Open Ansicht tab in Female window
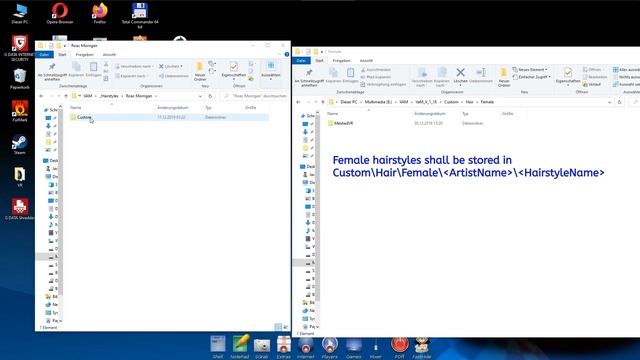Viewport: 640px width, 360px height. pos(366,60)
